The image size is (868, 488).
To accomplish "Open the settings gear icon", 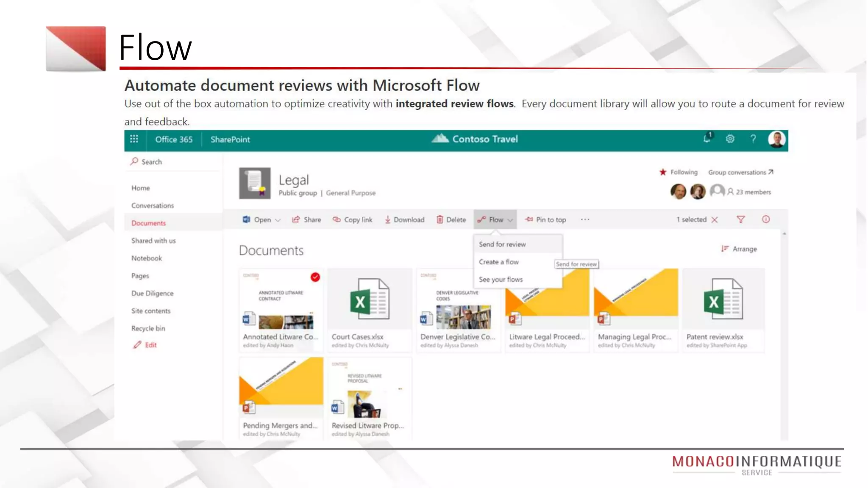I will [730, 139].
